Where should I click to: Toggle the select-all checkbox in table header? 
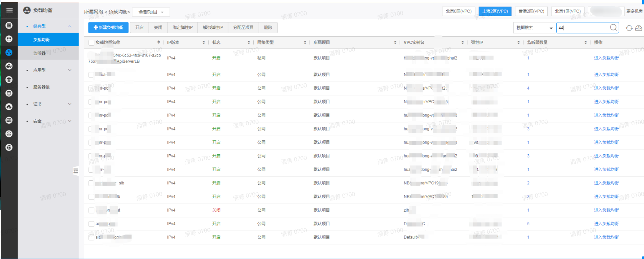[91, 43]
